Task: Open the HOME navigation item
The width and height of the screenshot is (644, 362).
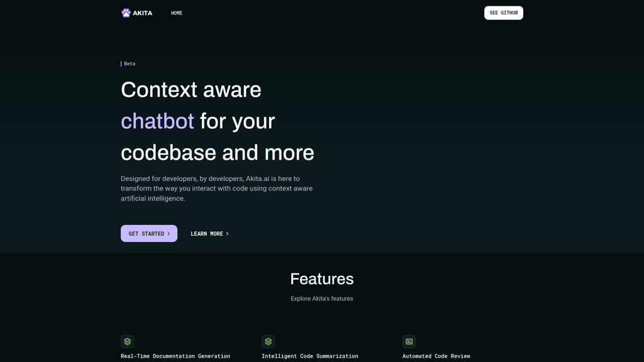Action: pyautogui.click(x=177, y=13)
